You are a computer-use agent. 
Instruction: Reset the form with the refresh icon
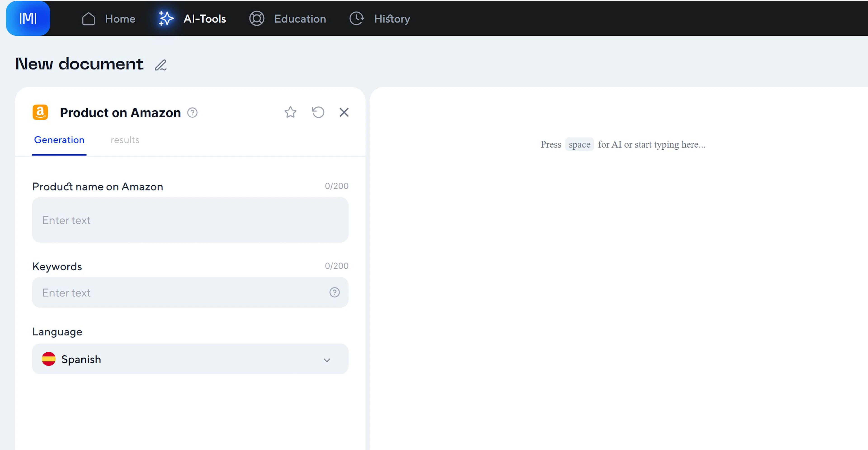tap(318, 112)
